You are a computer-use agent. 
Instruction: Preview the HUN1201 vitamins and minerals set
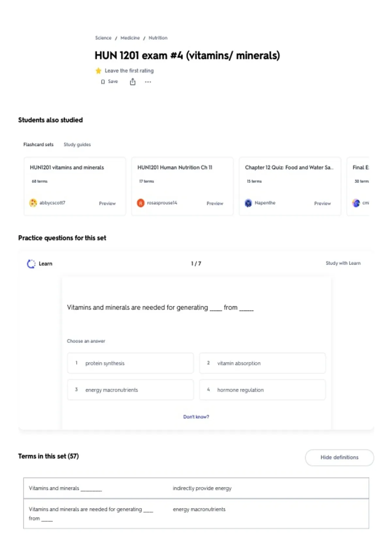pyautogui.click(x=107, y=203)
